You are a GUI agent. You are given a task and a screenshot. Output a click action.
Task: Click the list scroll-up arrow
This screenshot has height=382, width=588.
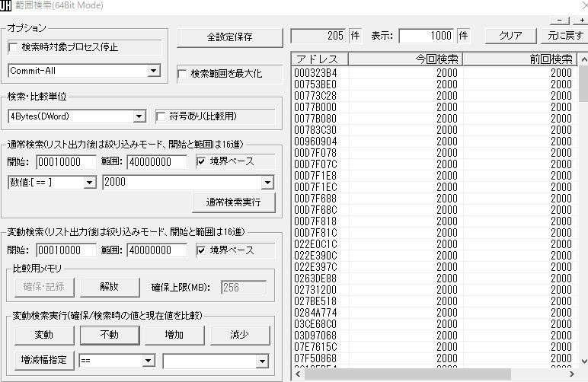pos(583,59)
